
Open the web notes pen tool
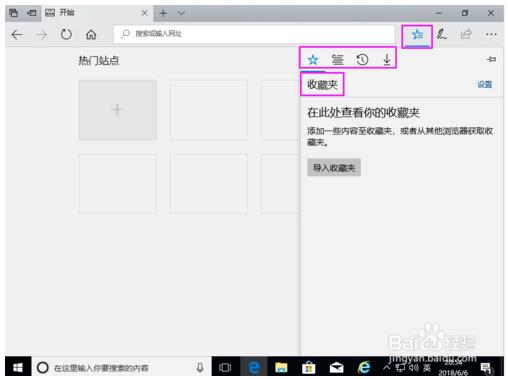[442, 34]
